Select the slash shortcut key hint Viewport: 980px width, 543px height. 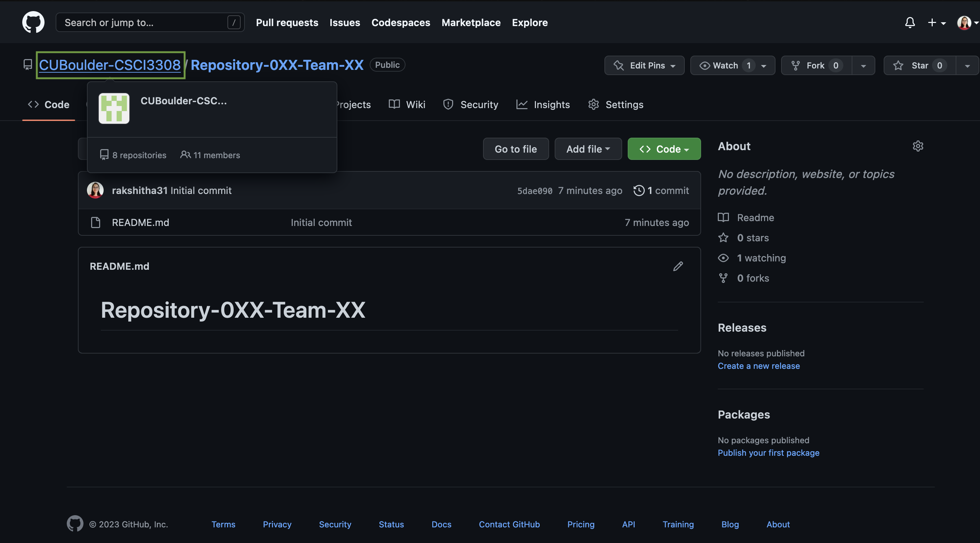[234, 23]
